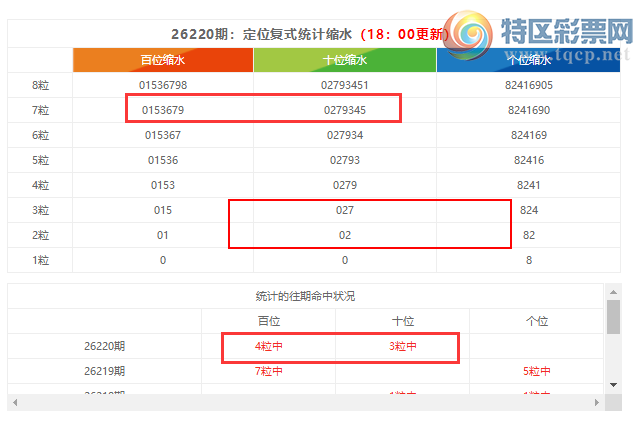Click the 个位 header in history table
Viewport: 643px width, 437px height.
[x=537, y=321]
